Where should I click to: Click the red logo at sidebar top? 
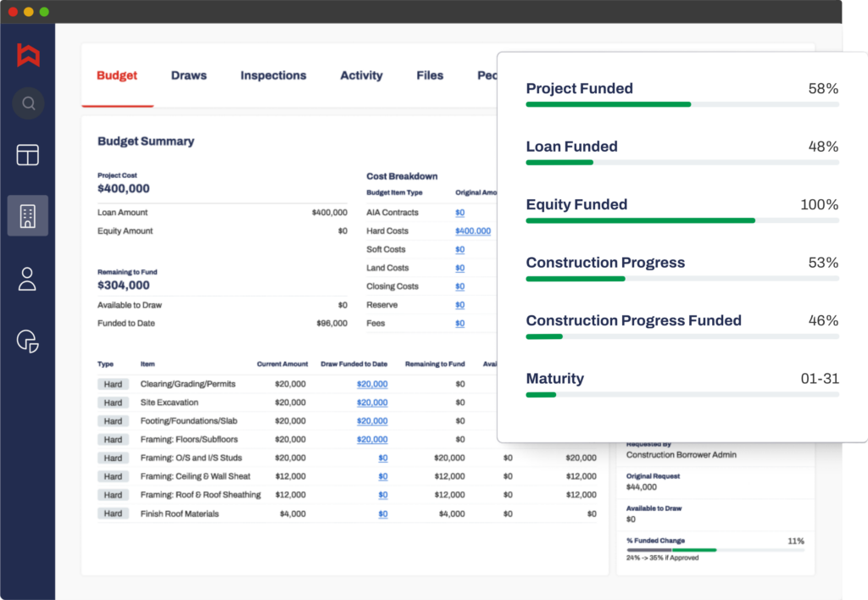[28, 53]
